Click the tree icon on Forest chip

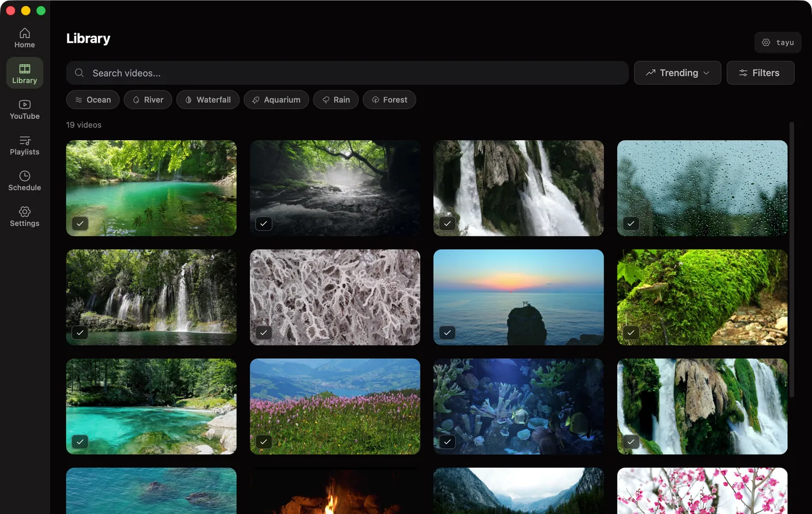click(375, 100)
